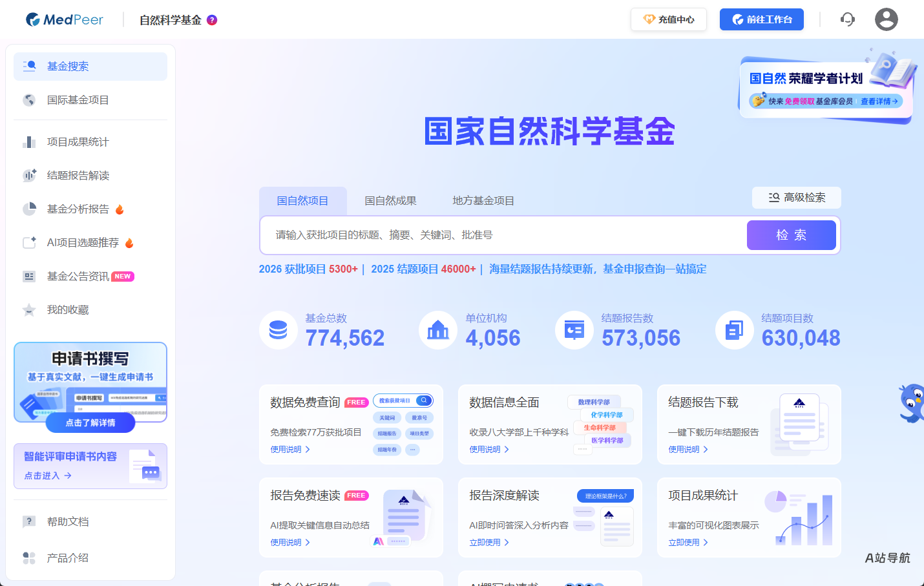924x586 pixels.
Task: Open 产品介绍 in the sidebar
Action: click(x=90, y=558)
